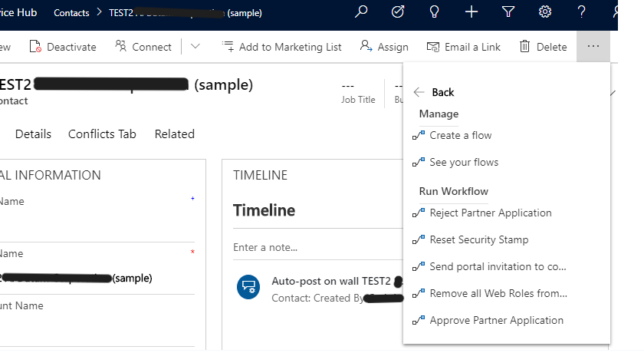644x353 pixels.
Task: Click the lightbulb assistant icon
Action: (435, 12)
